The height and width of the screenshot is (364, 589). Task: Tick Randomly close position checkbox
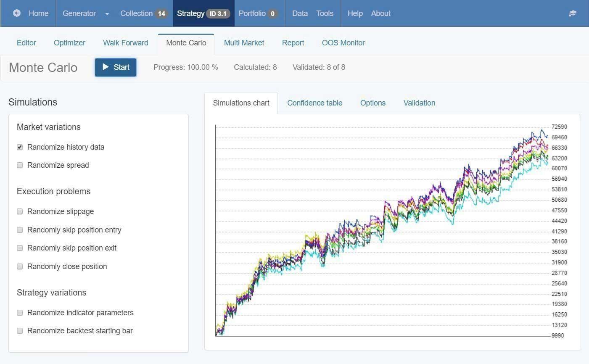click(x=20, y=266)
